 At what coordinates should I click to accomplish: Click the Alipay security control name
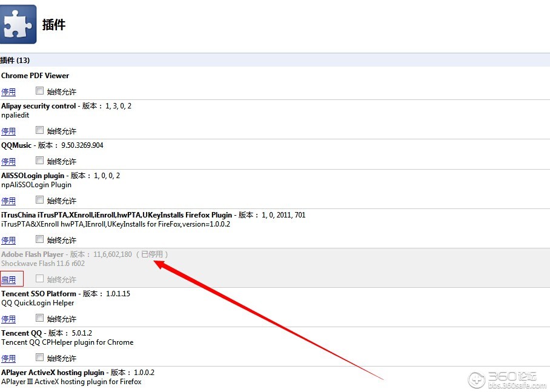pyautogui.click(x=39, y=106)
